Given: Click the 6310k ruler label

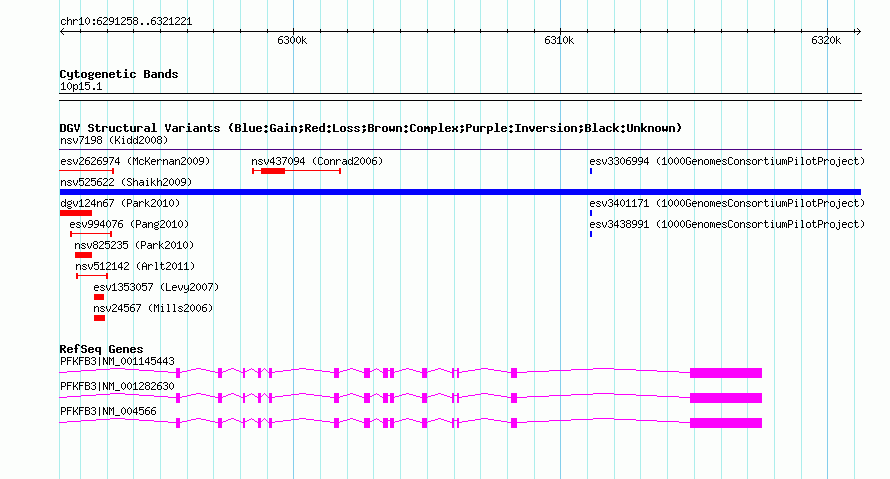Looking at the screenshot, I should pos(559,40).
